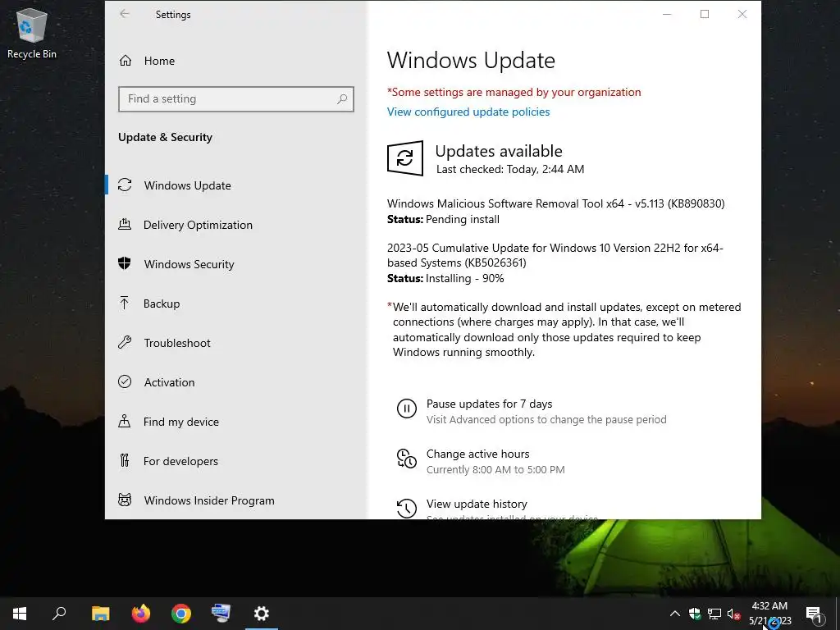Click Change active hours option
The width and height of the screenshot is (840, 630).
(x=478, y=454)
